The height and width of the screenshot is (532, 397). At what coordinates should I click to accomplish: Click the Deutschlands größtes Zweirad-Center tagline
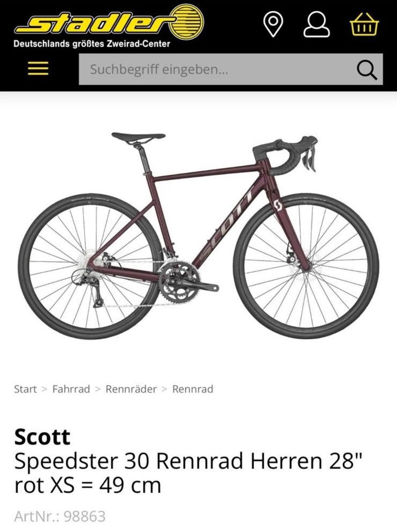pos(92,44)
